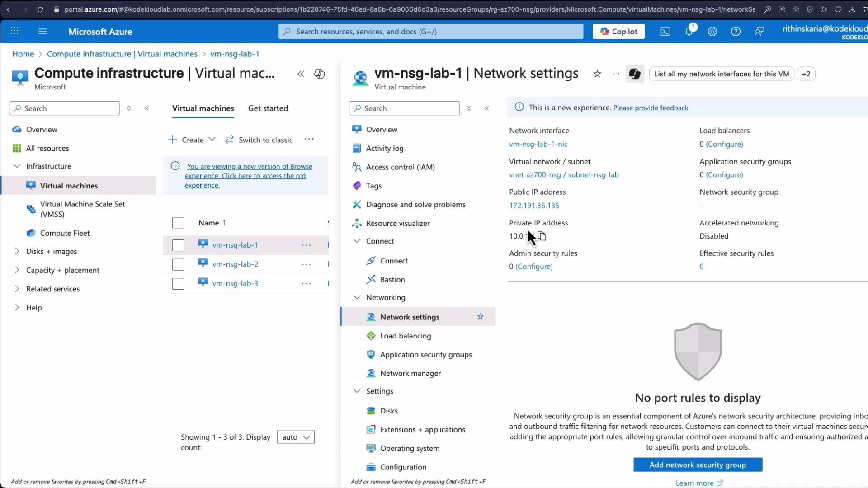Open more options for vm-nsg-lab-2 row
The height and width of the screenshot is (488, 868).
pos(306,264)
